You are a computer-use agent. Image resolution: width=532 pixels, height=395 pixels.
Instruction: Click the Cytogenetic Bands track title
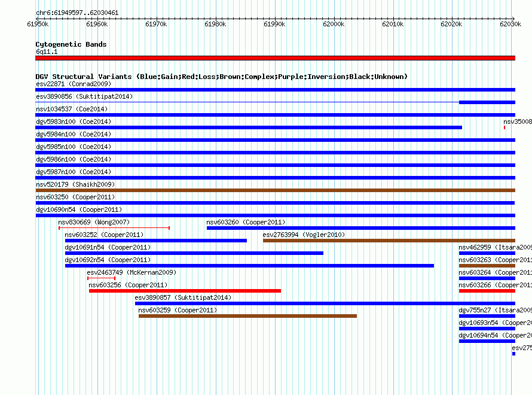pyautogui.click(x=71, y=44)
